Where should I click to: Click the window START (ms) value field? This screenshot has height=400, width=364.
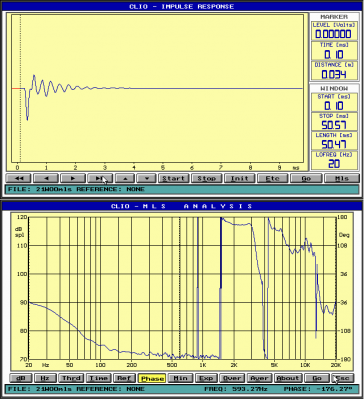pos(334,106)
